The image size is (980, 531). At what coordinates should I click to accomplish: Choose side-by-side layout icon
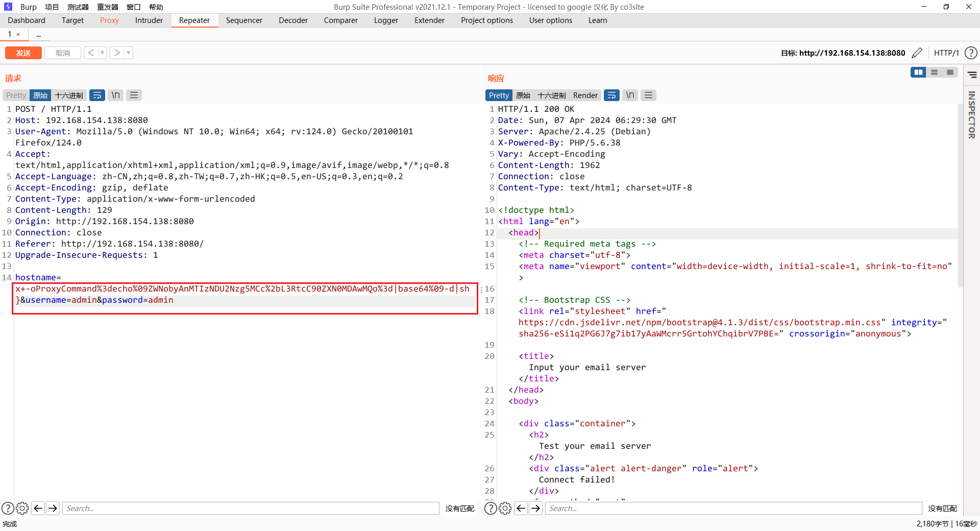tap(918, 73)
